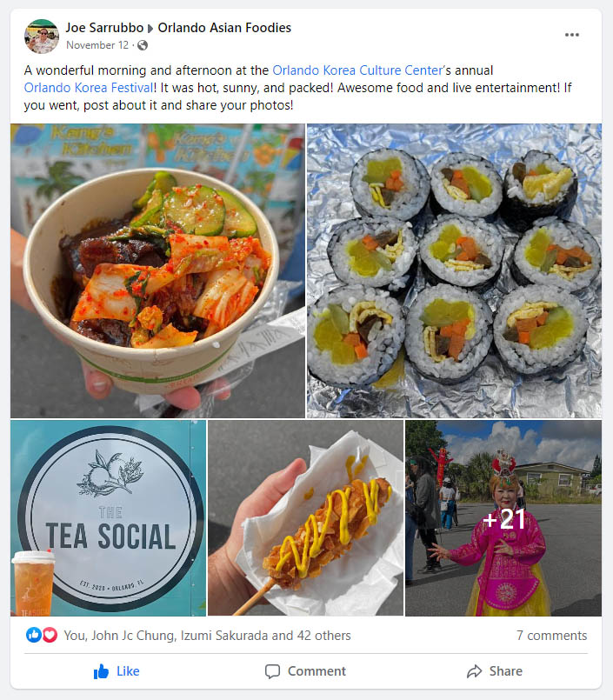613x700 pixels.
Task: Open the Orlando Asian Foodies group
Action: coord(224,28)
